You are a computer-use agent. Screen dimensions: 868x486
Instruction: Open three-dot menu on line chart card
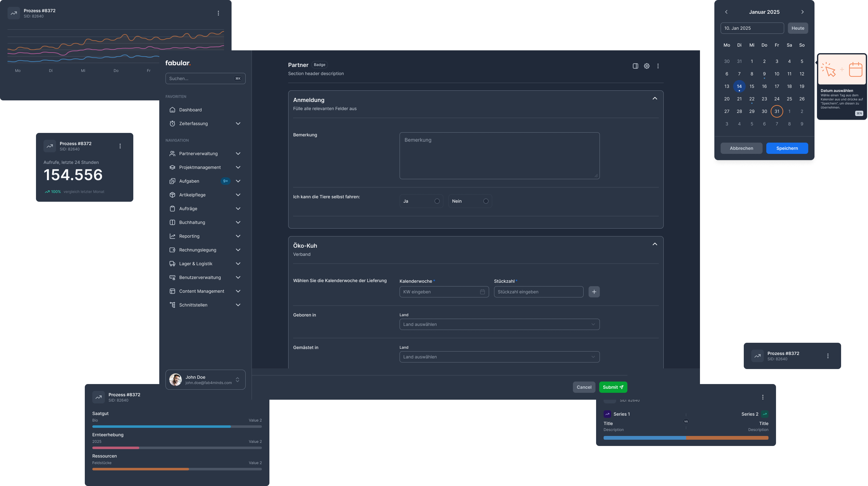[218, 13]
